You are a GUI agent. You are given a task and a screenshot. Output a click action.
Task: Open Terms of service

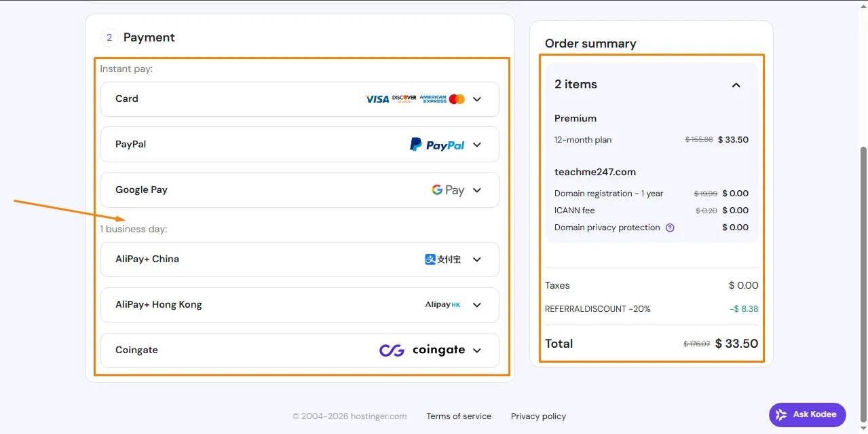pos(459,416)
